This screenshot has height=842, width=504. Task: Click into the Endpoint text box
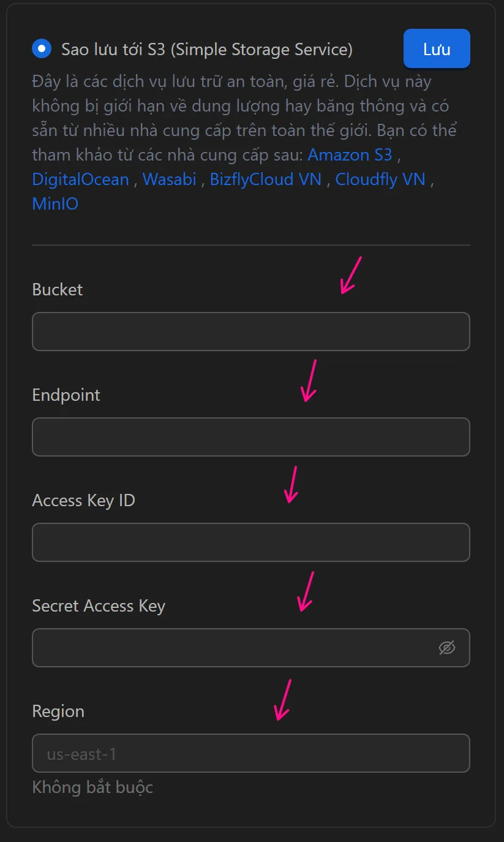pos(250,437)
